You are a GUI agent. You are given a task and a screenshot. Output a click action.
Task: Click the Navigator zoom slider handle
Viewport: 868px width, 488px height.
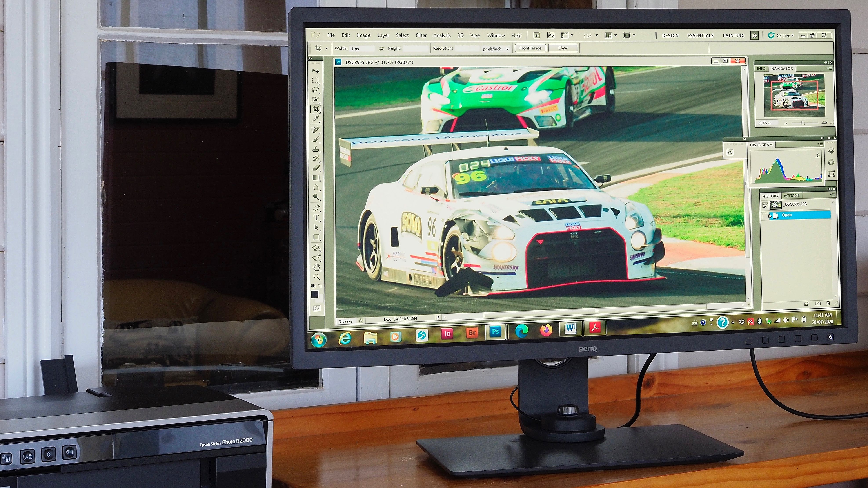[803, 123]
